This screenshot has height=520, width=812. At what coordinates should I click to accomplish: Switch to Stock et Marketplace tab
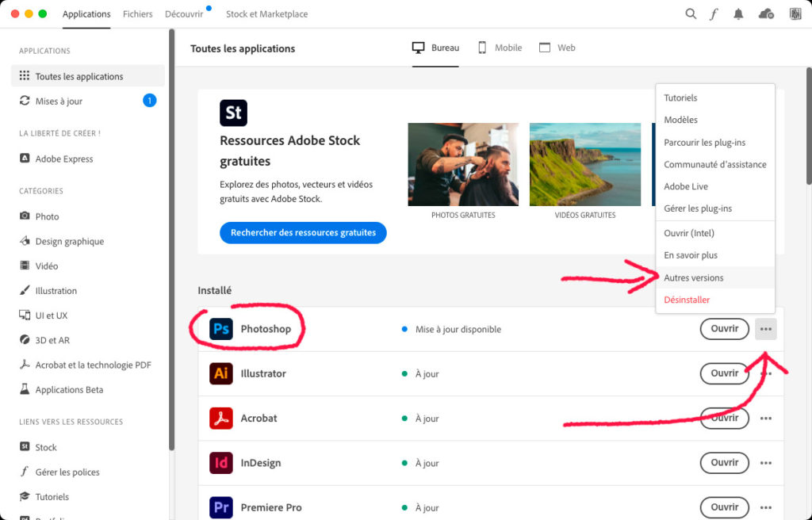point(266,14)
